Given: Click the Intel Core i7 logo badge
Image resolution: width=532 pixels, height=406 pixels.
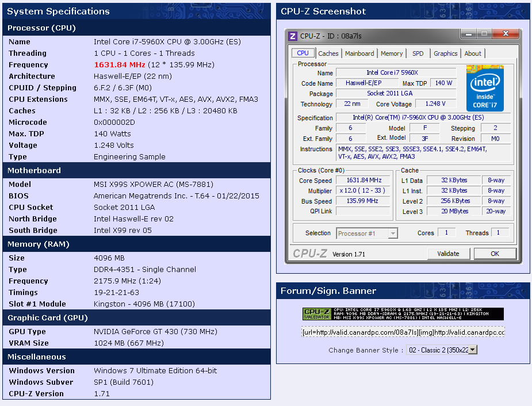Looking at the screenshot, I should [x=485, y=88].
